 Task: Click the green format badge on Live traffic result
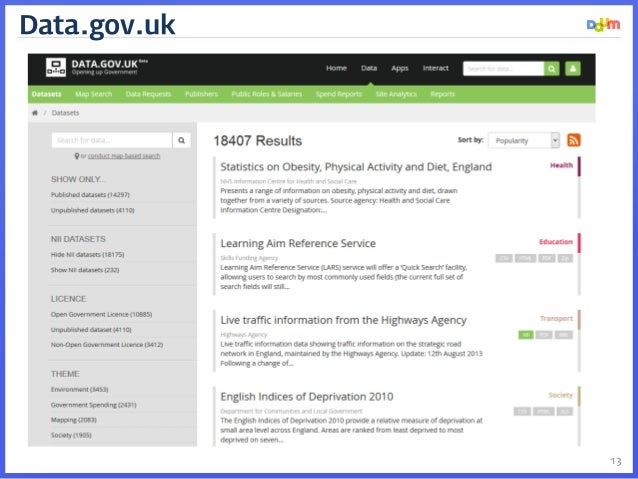pos(526,335)
